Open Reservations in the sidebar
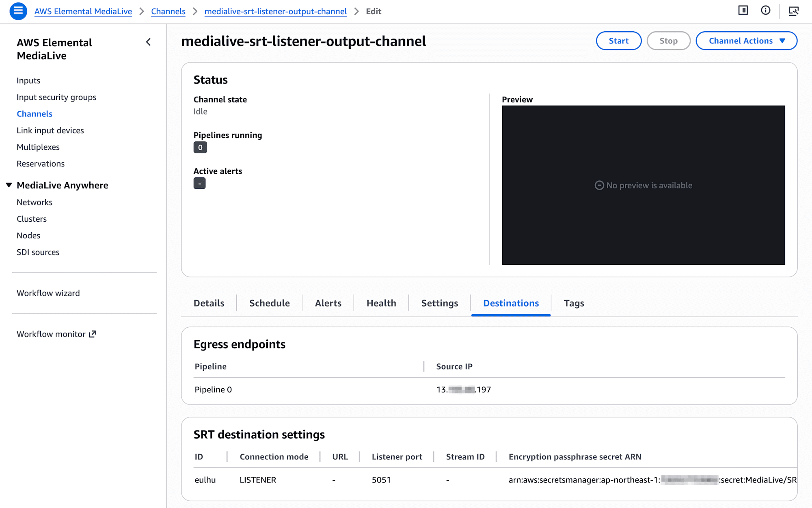 (41, 164)
